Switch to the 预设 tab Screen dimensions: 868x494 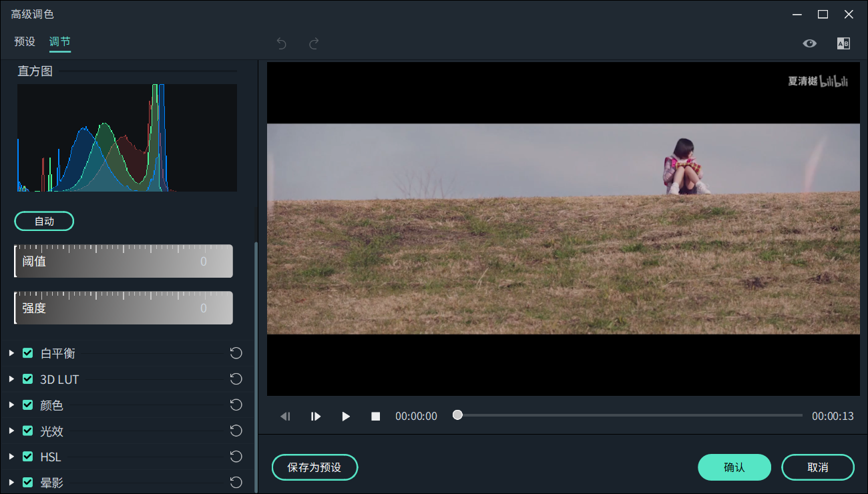pyautogui.click(x=25, y=41)
